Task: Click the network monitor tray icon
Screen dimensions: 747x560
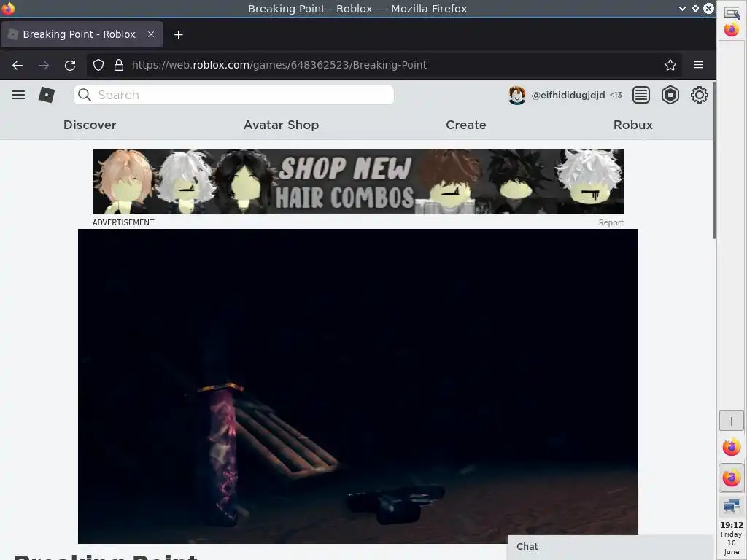Action: coord(731,506)
